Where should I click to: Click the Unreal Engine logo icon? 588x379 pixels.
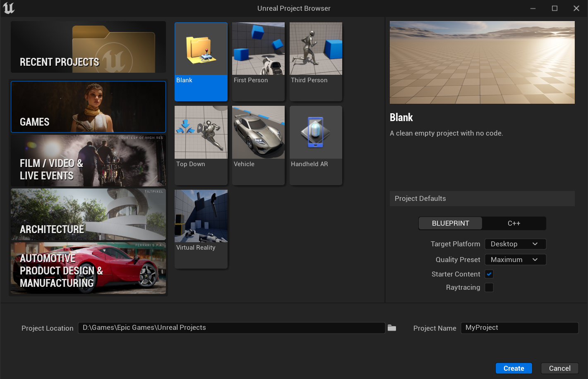(x=9, y=8)
